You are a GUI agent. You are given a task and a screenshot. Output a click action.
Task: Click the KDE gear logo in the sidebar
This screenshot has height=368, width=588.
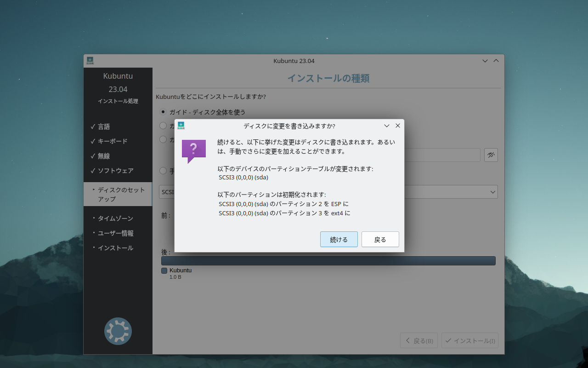pos(118,331)
